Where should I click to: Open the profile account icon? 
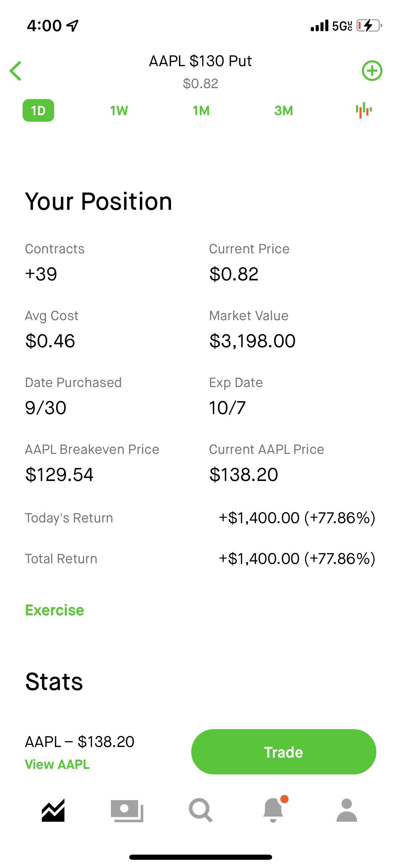[x=347, y=810]
